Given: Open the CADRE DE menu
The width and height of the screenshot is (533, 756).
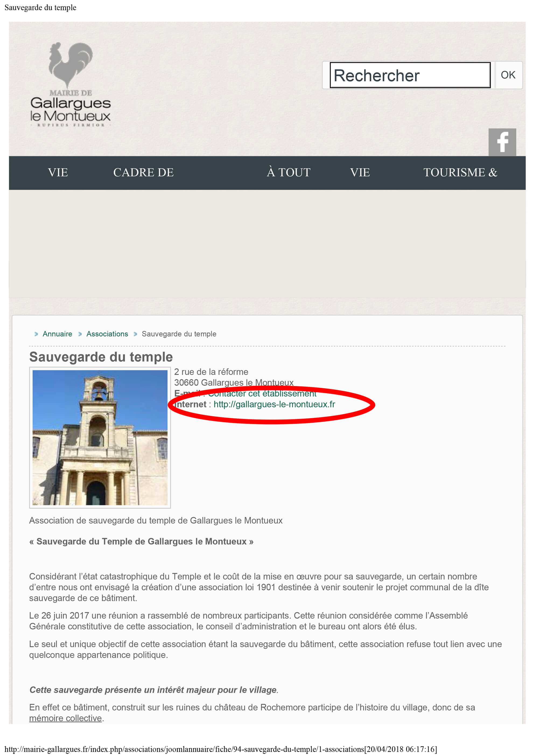Looking at the screenshot, I should [x=143, y=172].
